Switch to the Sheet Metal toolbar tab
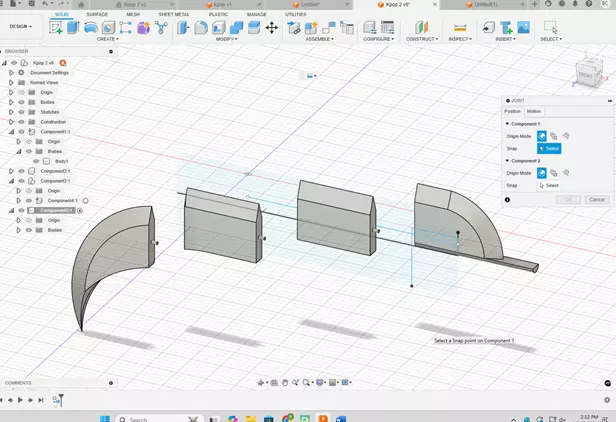 174,14
